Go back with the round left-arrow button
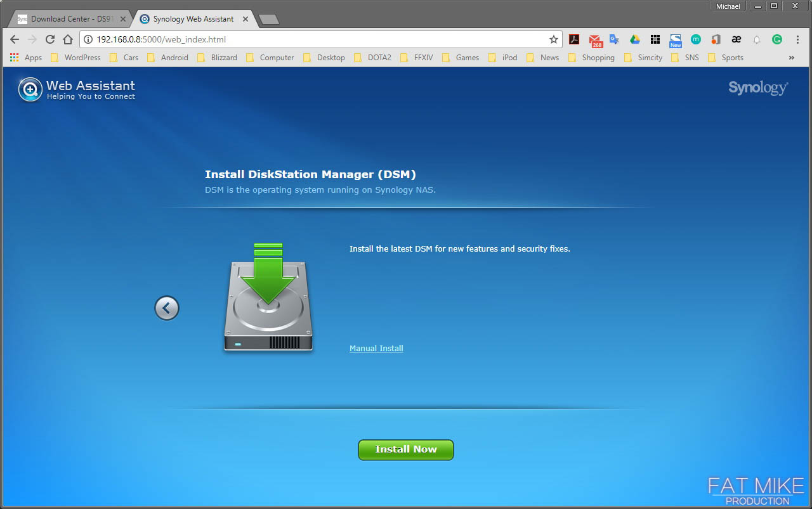Image resolution: width=812 pixels, height=509 pixels. [167, 308]
